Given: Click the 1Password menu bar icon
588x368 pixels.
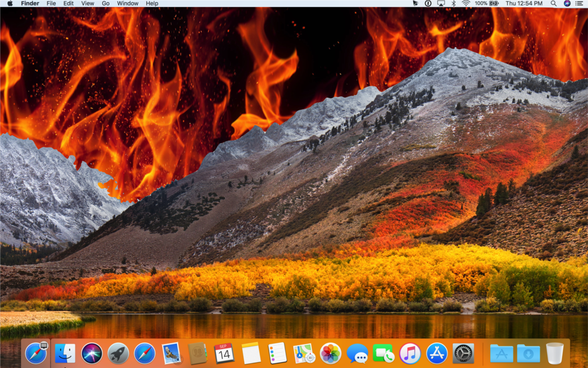Looking at the screenshot, I should coord(428,4).
